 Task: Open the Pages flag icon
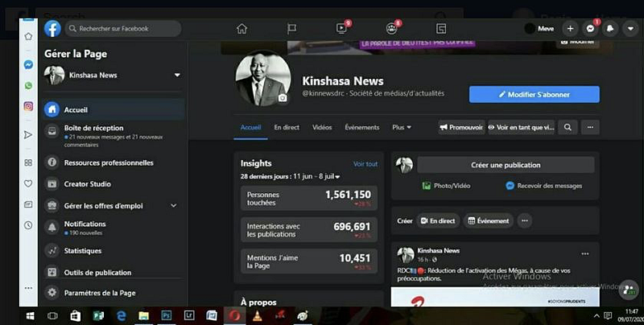click(291, 29)
